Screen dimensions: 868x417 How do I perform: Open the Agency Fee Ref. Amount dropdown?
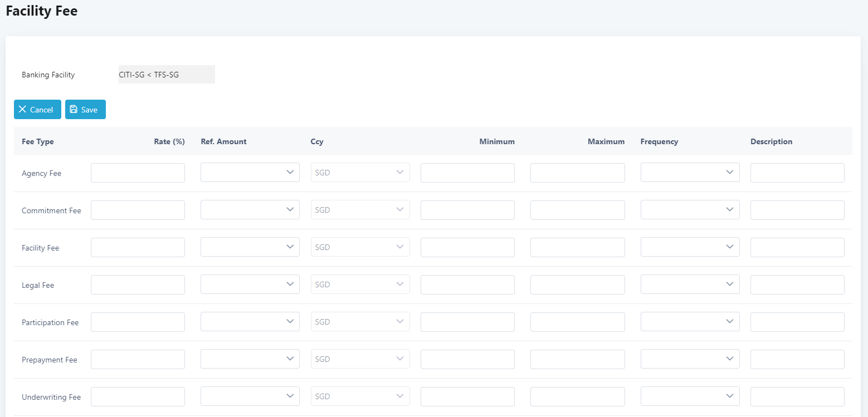[x=250, y=173]
